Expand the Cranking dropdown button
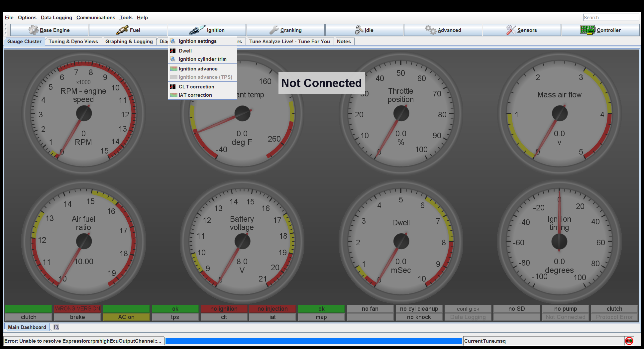644x349 pixels. 285,30
